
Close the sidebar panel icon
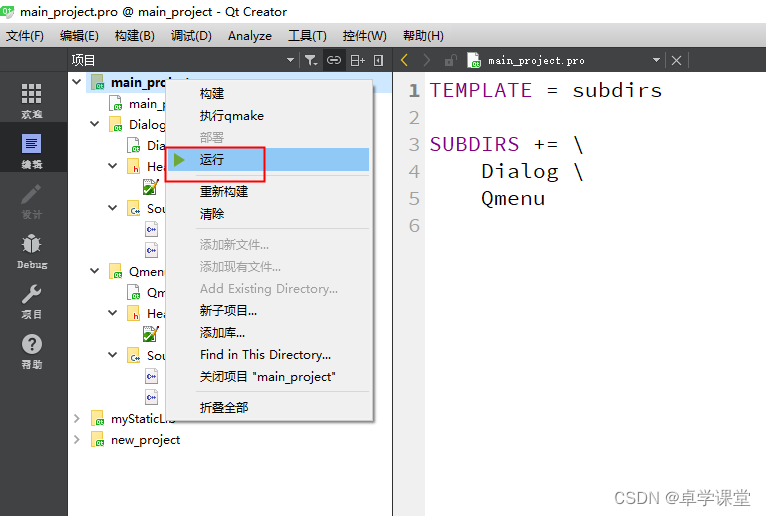[x=379, y=60]
